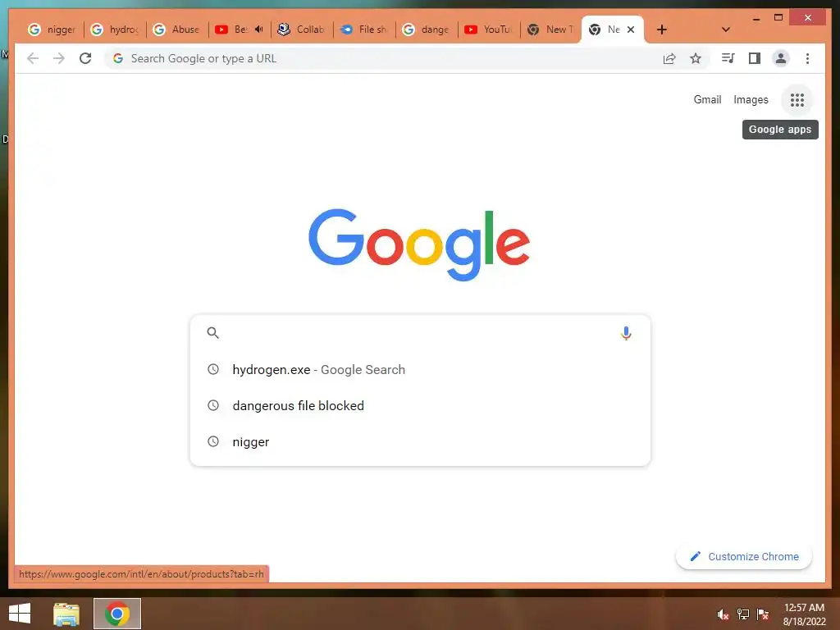This screenshot has height=630, width=840.
Task: Switch to the Abuse tab
Action: point(177,30)
